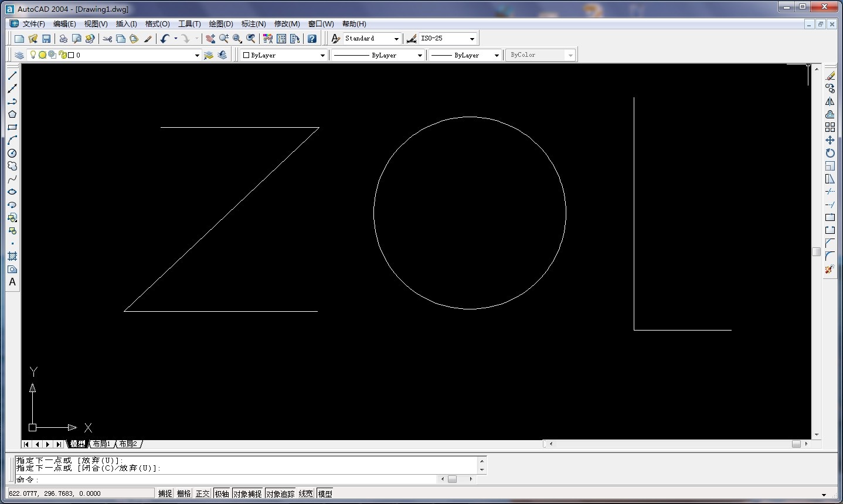
Task: Switch to the 布局1 layout tab
Action: (x=101, y=444)
